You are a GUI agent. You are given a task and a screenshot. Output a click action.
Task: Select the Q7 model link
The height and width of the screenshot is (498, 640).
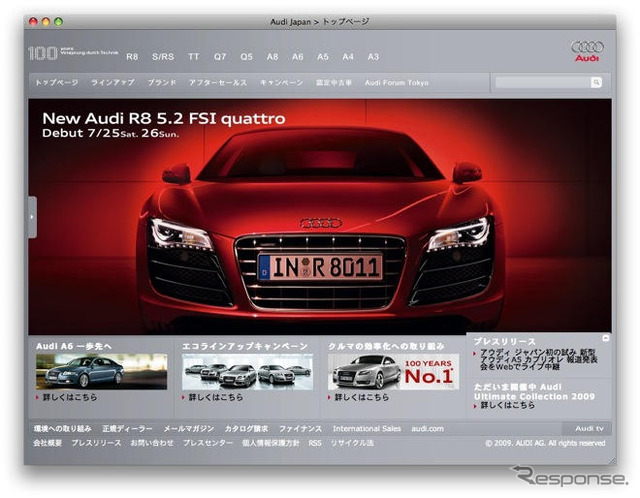pyautogui.click(x=220, y=57)
